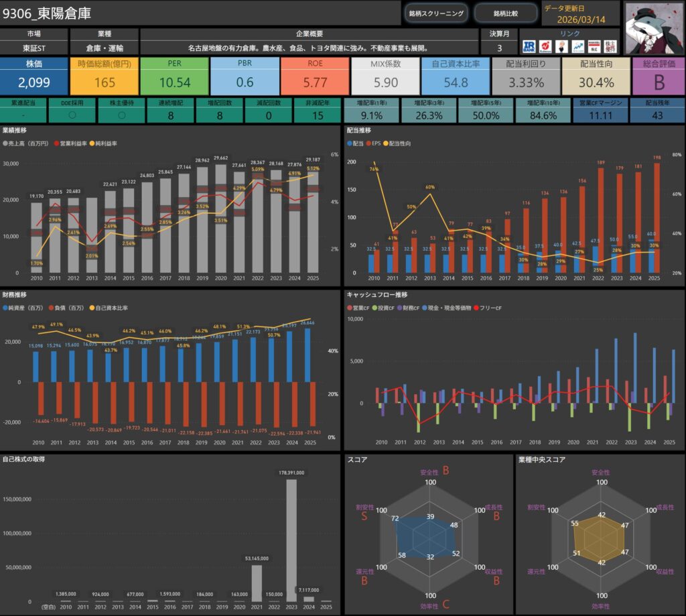This screenshot has height=616, width=686.
Task: Open the person portrait link icon
Action: point(561,47)
